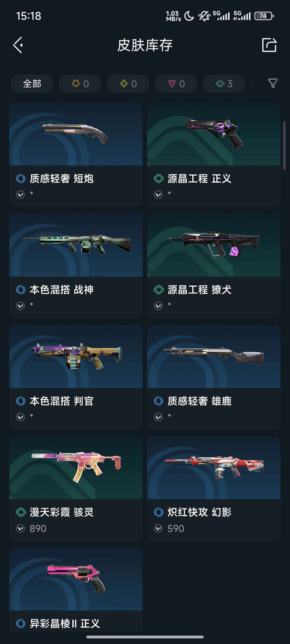Open the share export icon
This screenshot has height=644, width=290.
[x=269, y=45]
